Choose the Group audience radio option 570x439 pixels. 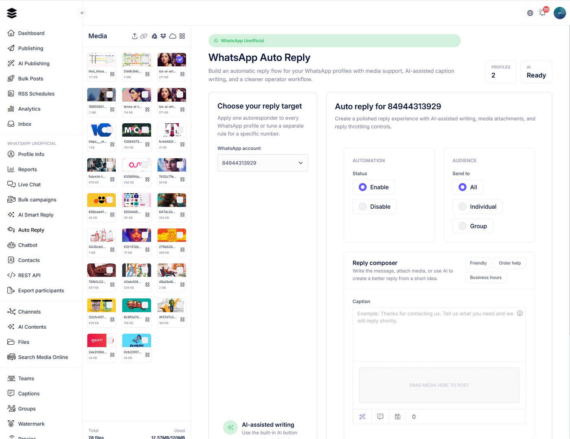(473, 226)
